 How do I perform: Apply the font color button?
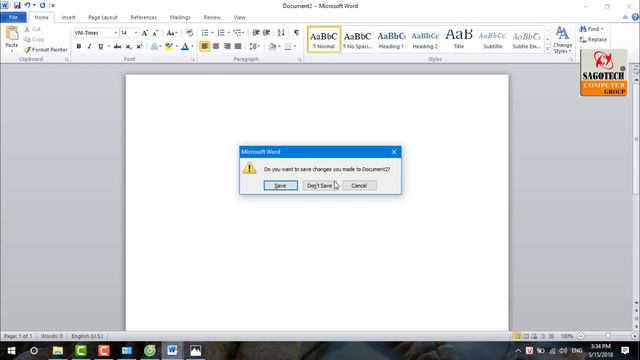[x=185, y=47]
